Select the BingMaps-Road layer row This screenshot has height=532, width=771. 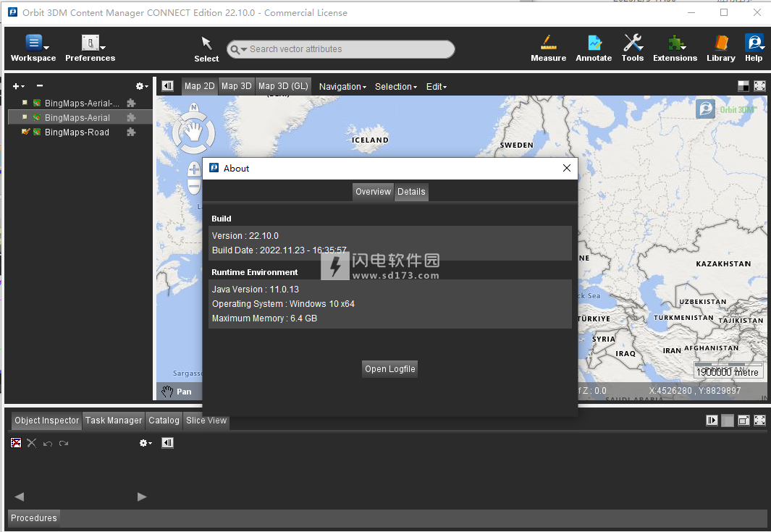click(x=80, y=132)
